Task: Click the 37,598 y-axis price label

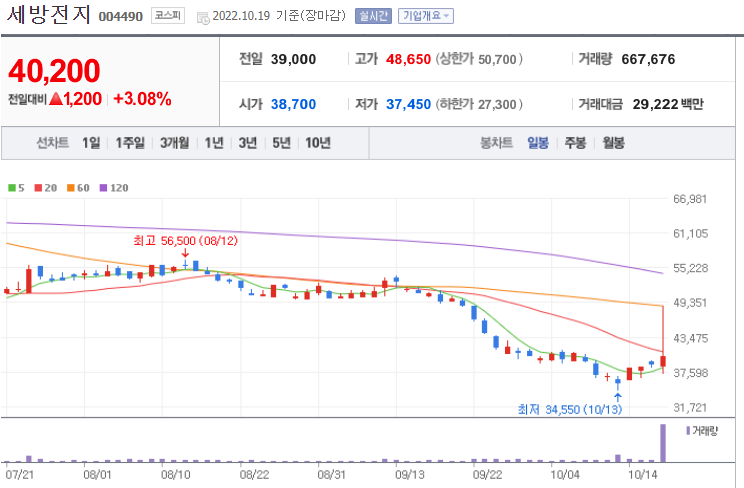Action: point(690,373)
